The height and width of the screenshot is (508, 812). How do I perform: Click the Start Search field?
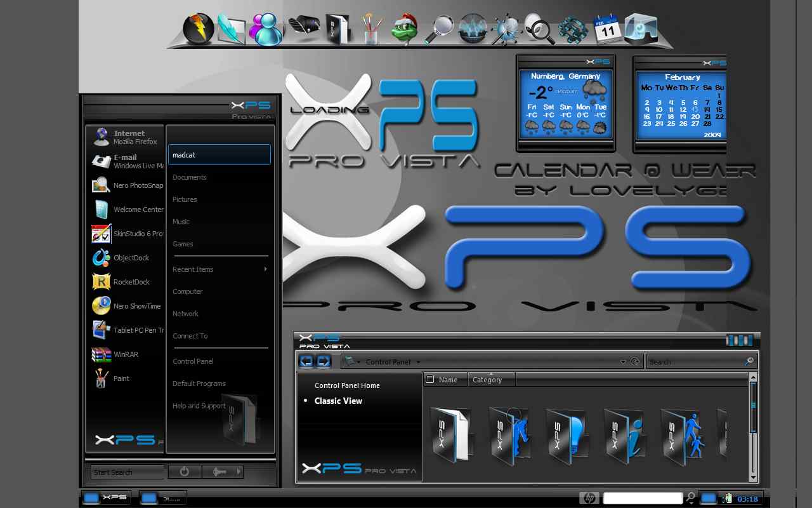[x=127, y=472]
